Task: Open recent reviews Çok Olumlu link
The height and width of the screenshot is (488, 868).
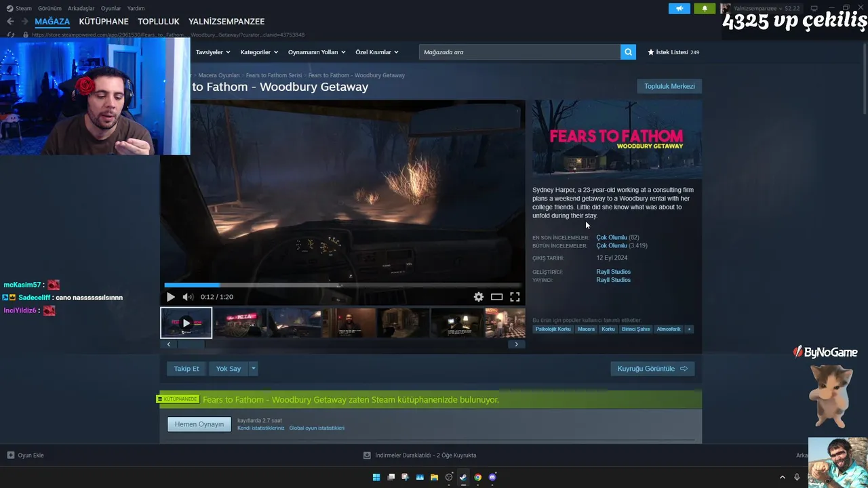Action: [612, 238]
